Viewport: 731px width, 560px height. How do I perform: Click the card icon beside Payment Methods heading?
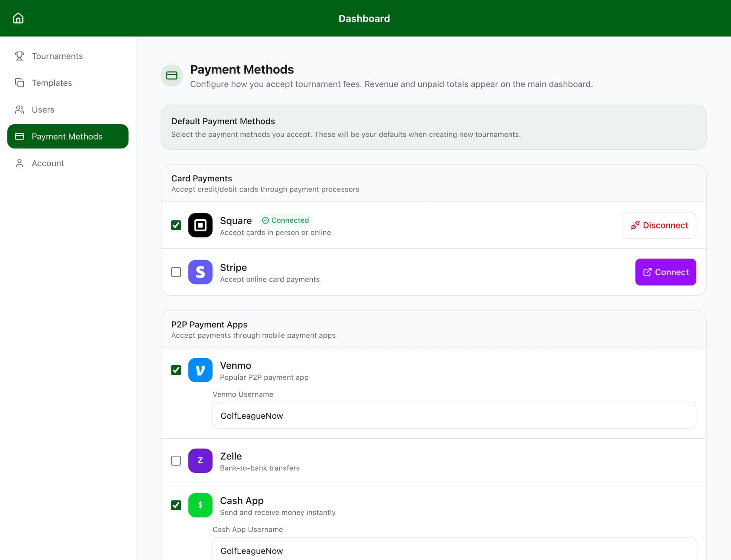click(172, 75)
